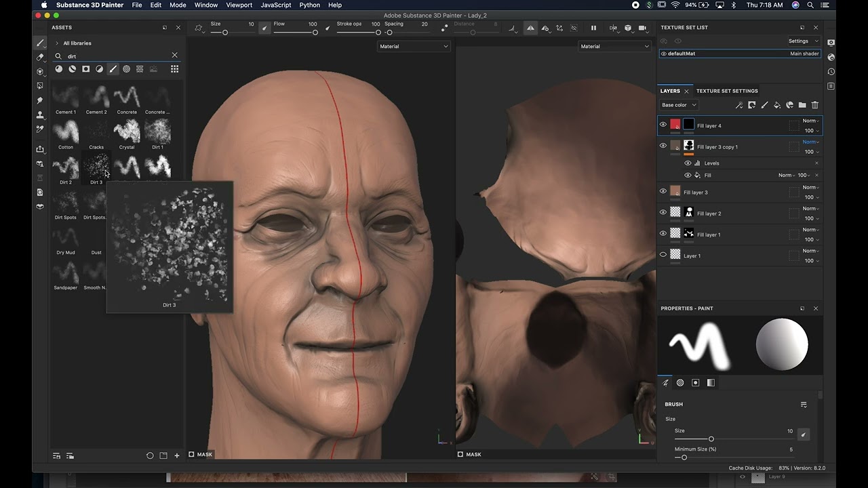Open the File menu

137,5
